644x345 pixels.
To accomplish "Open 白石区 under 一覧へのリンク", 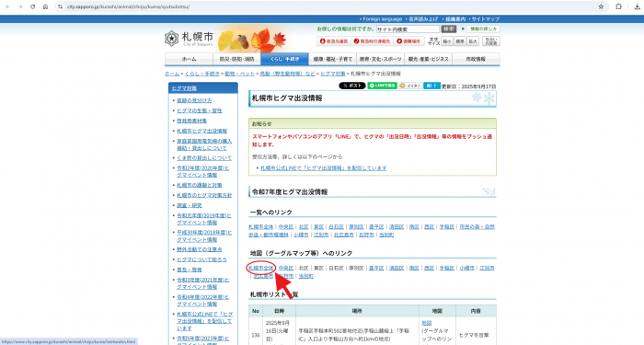I will click(336, 226).
